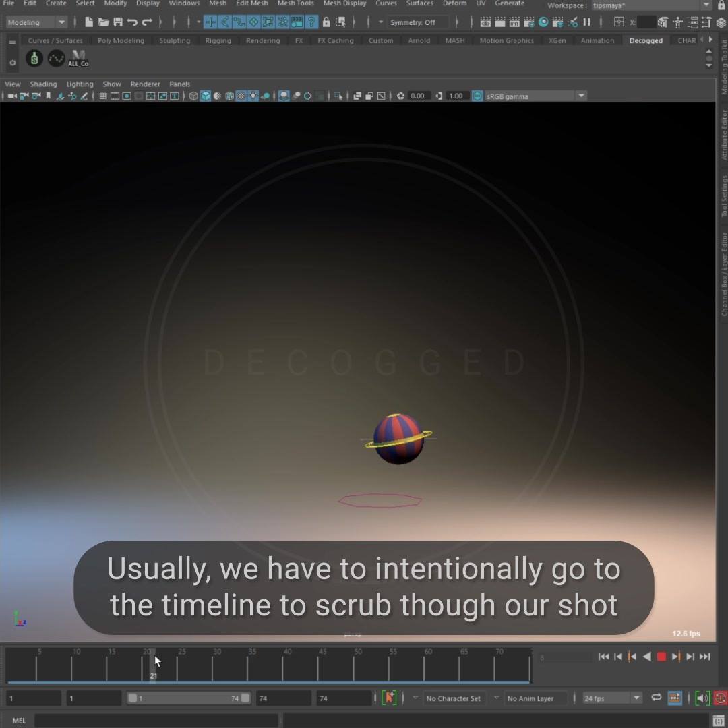Open the Mesh Tools menu
Viewport: 728px width, 728px height.
pos(295,4)
